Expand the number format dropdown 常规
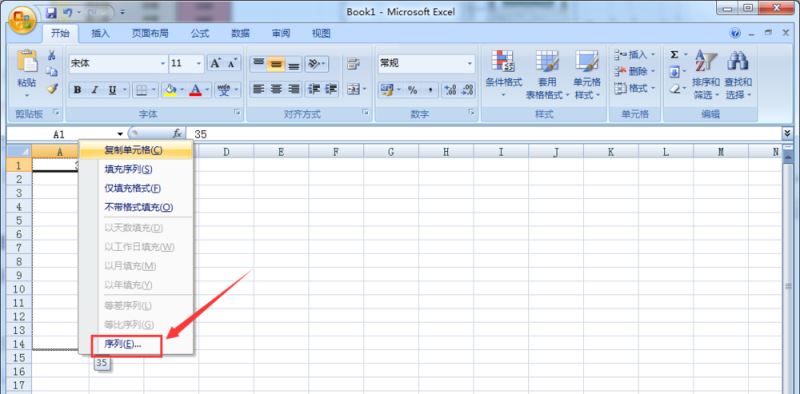 [x=469, y=64]
